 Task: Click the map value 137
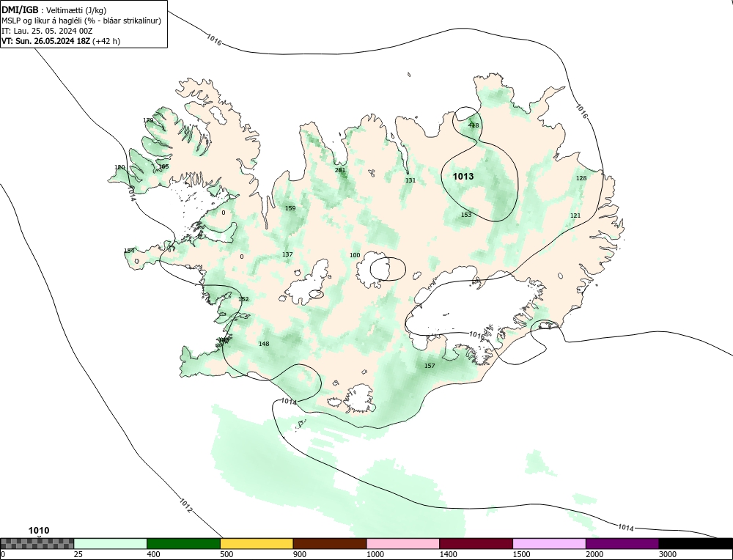(287, 254)
